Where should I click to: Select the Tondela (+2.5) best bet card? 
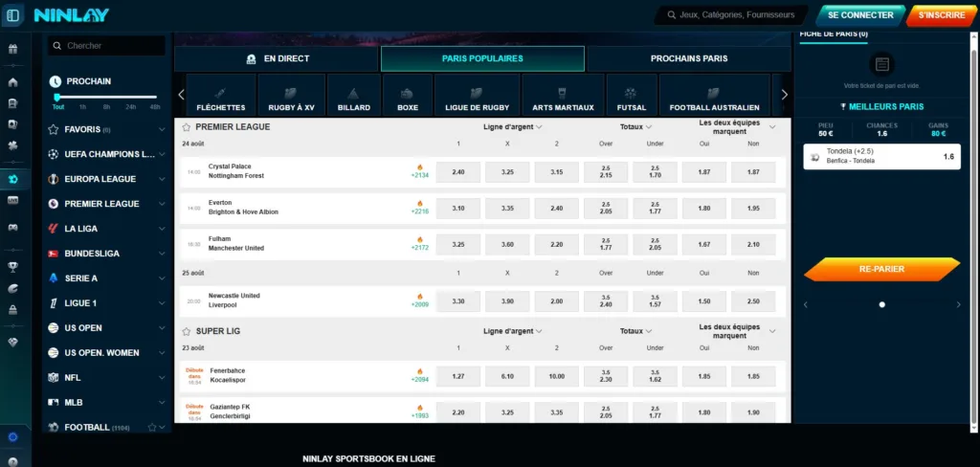click(x=881, y=157)
